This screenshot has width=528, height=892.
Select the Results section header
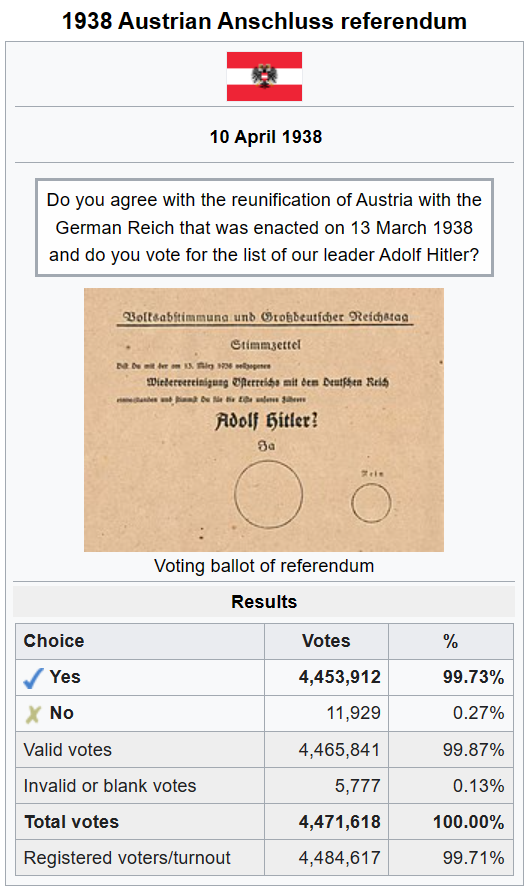(x=264, y=601)
